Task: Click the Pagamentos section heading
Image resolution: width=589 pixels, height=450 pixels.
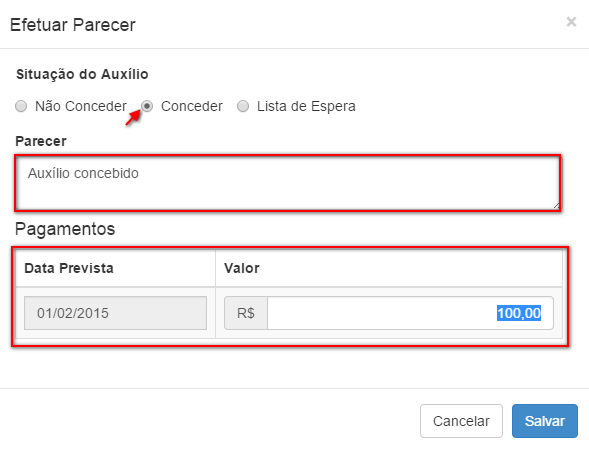Action: click(65, 229)
